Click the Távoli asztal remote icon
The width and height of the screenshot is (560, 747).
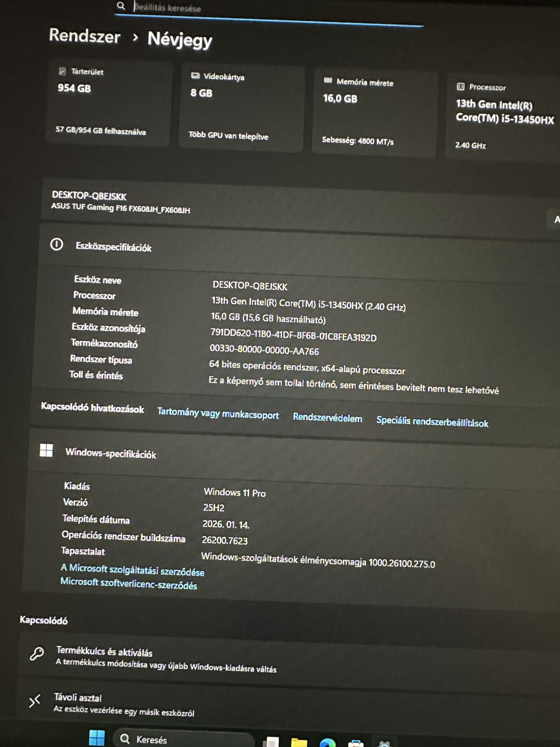point(34,701)
